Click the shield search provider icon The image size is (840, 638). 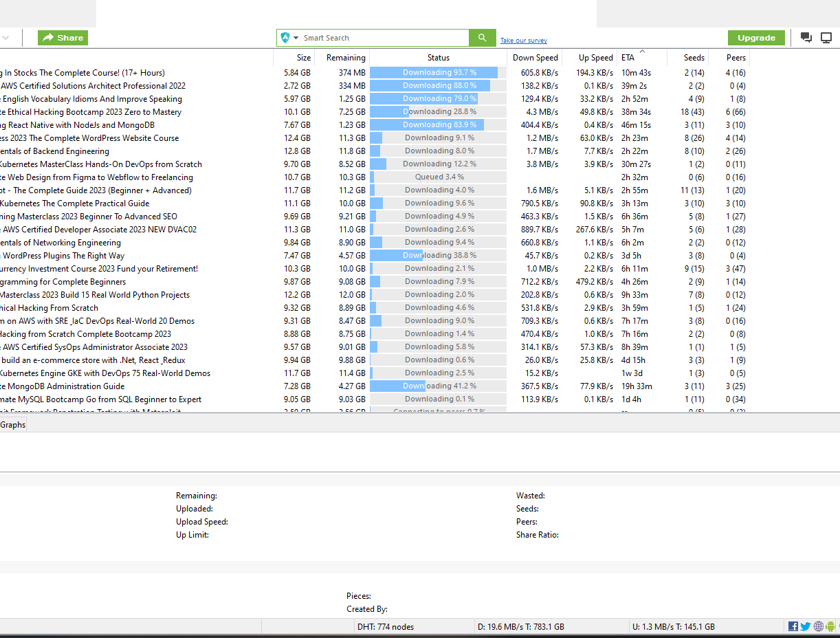(285, 38)
